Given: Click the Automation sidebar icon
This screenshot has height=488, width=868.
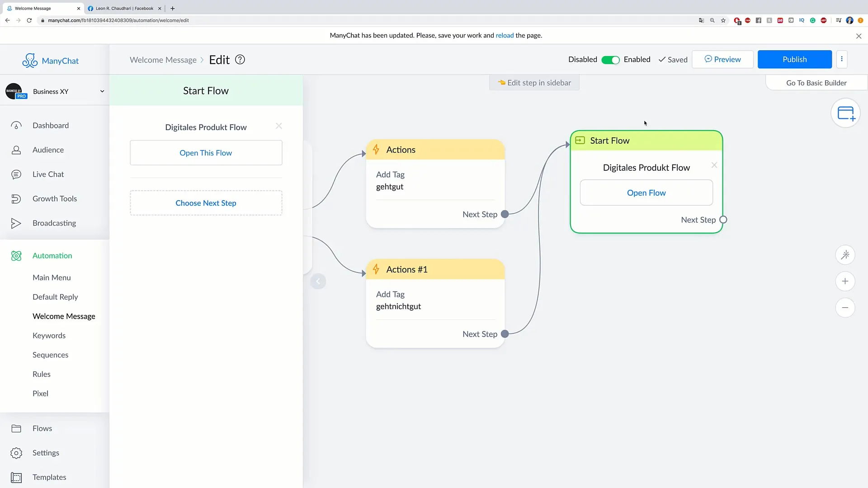Looking at the screenshot, I should tap(16, 255).
